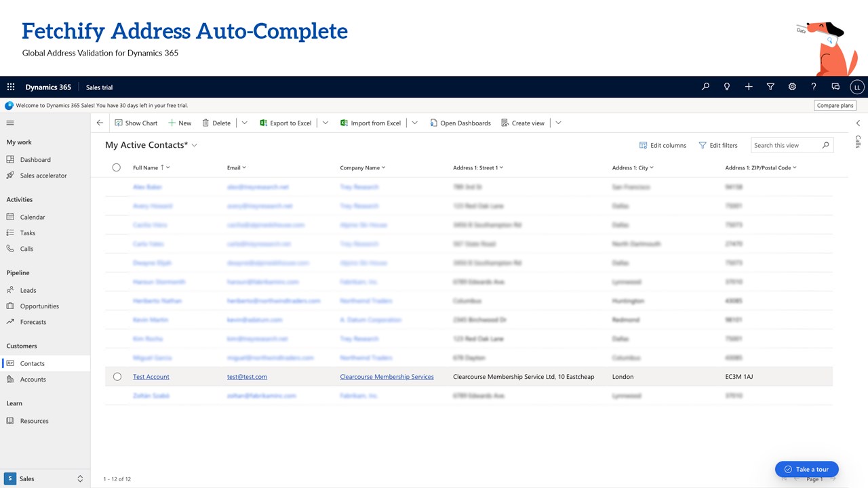Click Delete in the command bar

tap(216, 123)
